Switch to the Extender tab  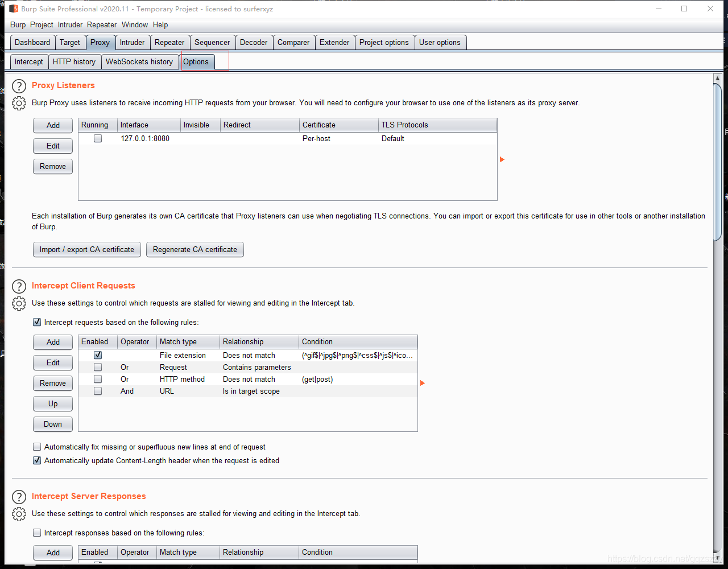pos(334,42)
